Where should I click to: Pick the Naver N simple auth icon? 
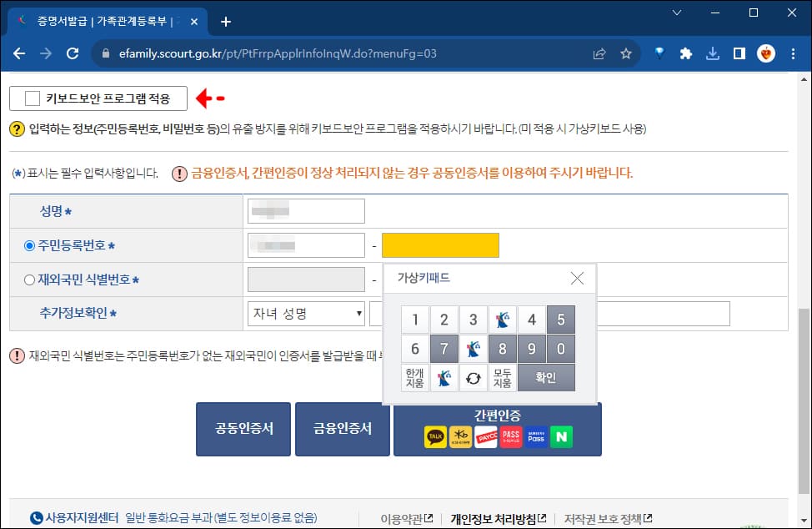coord(561,436)
